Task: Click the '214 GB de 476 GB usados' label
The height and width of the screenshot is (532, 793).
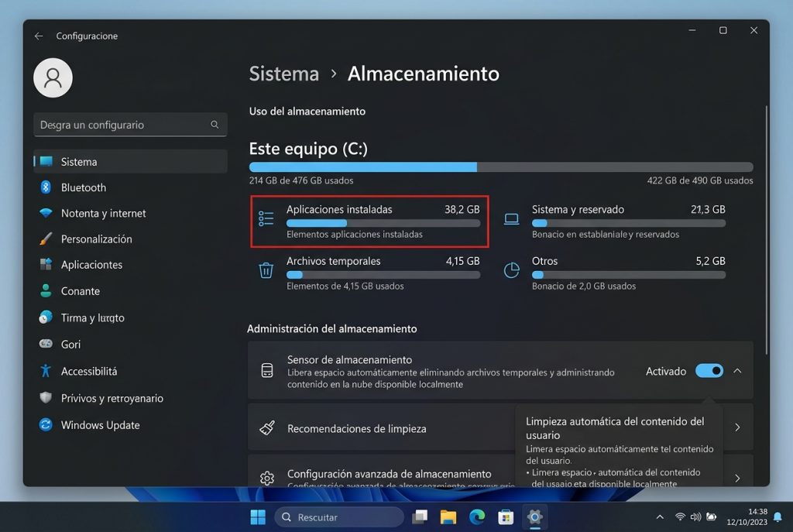Action: (x=301, y=180)
